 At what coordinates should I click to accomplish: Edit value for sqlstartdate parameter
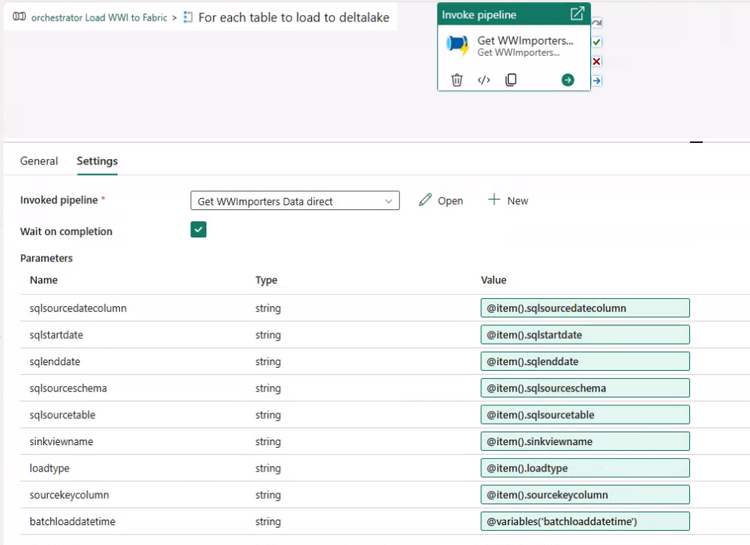click(585, 335)
